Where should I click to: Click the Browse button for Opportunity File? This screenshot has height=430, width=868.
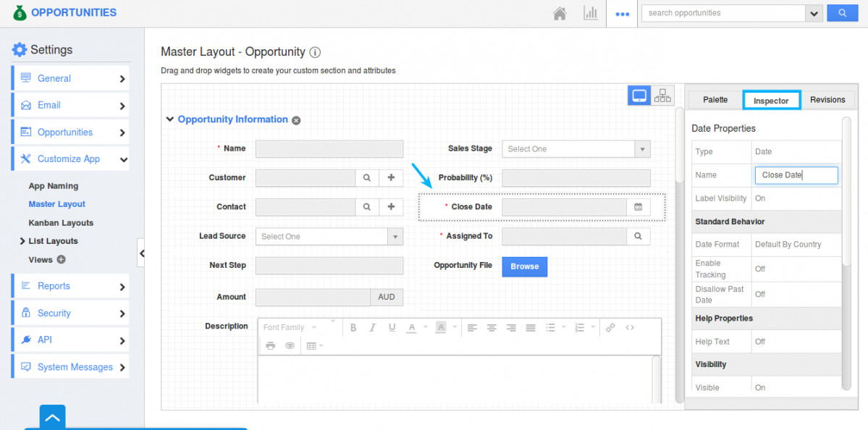524,266
